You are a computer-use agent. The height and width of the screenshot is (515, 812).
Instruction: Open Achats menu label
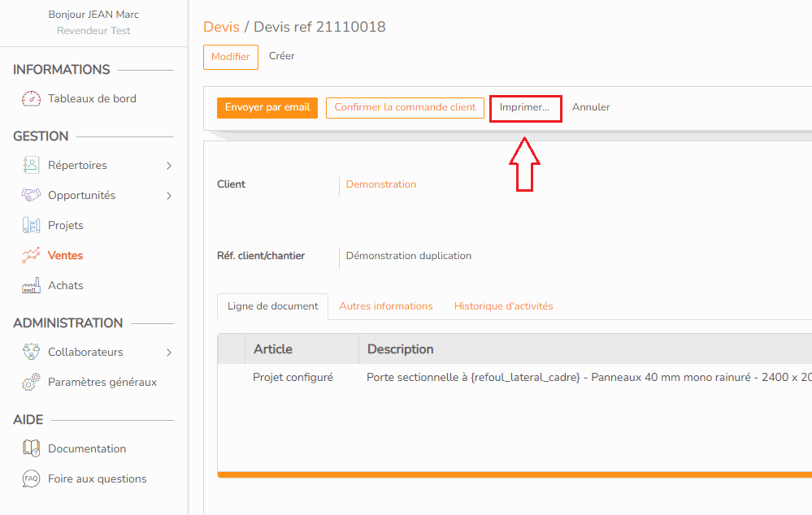click(66, 285)
